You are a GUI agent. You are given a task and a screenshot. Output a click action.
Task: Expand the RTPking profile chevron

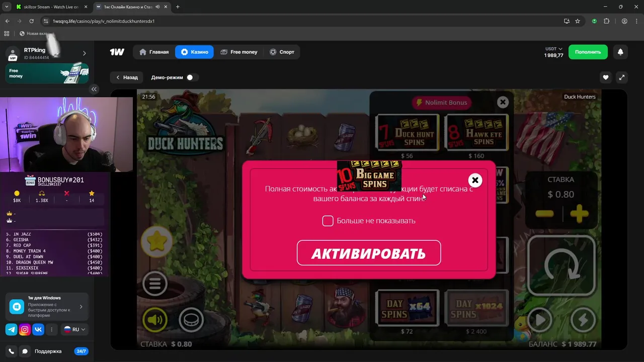84,53
